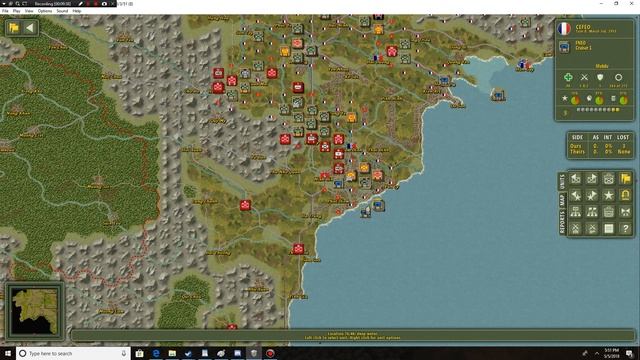
Task: Click the unit box icon in Units grid
Action: tap(609, 179)
